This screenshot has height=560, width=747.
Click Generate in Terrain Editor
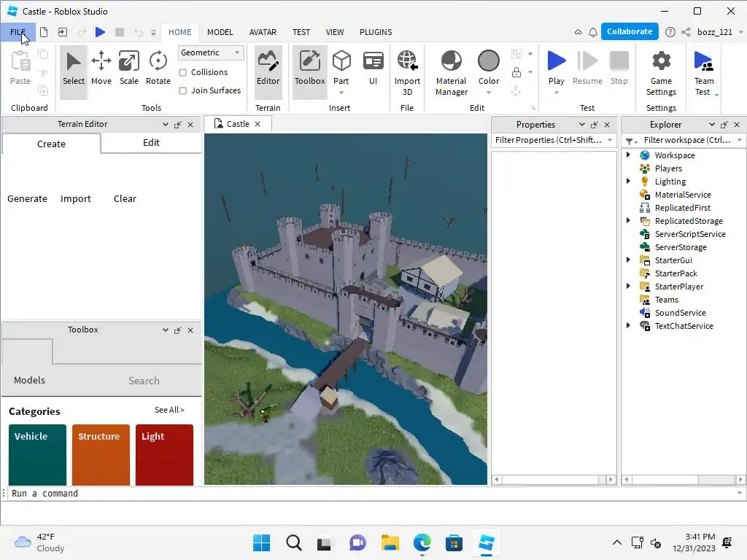(27, 198)
